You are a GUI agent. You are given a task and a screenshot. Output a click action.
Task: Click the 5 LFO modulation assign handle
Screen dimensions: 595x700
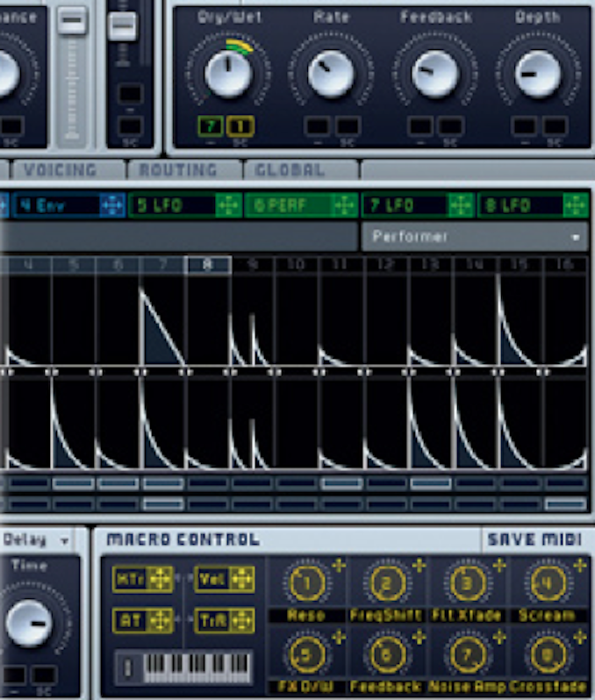click(227, 207)
